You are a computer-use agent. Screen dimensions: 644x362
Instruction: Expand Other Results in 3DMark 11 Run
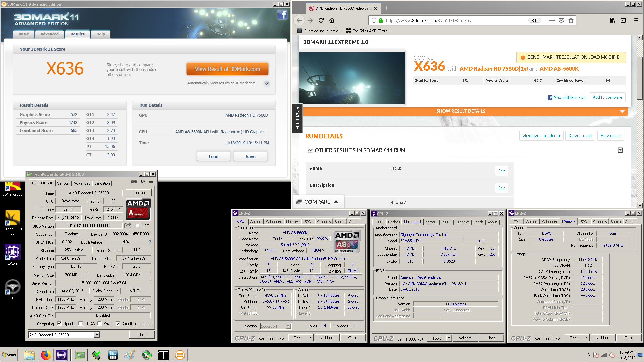620,150
